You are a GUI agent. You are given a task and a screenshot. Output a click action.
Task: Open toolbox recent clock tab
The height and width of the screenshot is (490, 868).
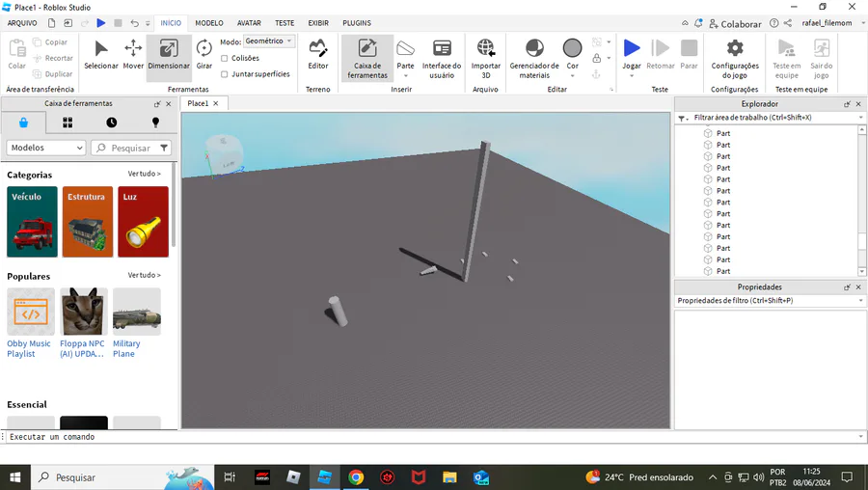click(111, 122)
